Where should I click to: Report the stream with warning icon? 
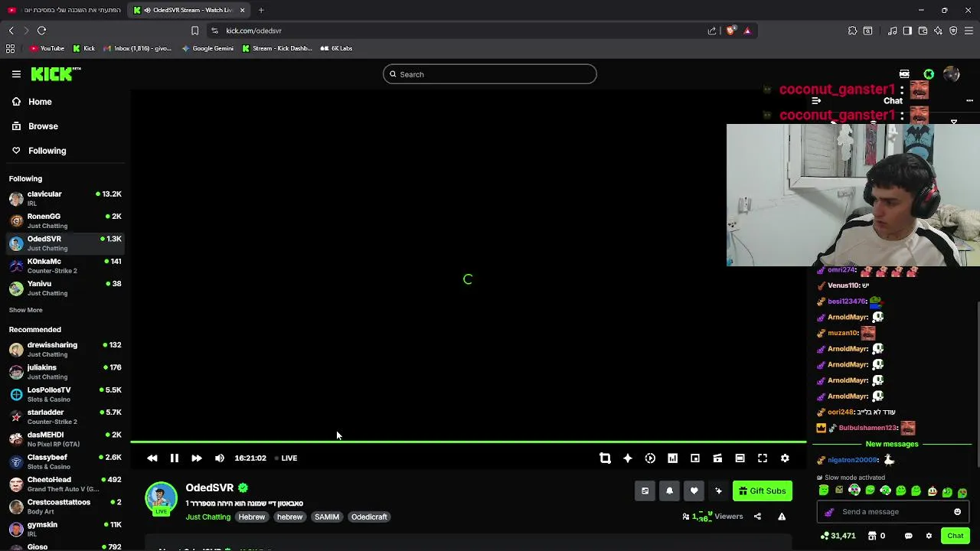(782, 517)
